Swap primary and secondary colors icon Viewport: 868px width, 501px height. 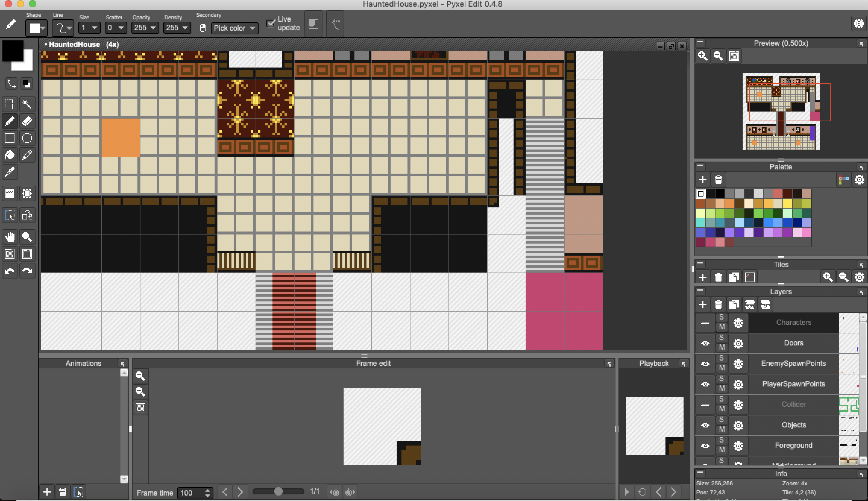11,83
